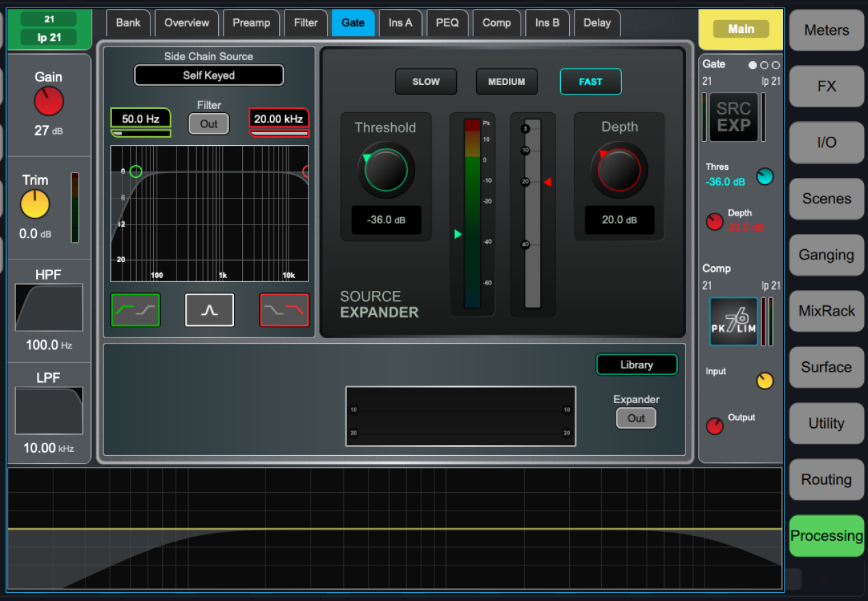The width and height of the screenshot is (868, 601).
Task: Click the SRC EXP gate model icon
Action: click(733, 117)
